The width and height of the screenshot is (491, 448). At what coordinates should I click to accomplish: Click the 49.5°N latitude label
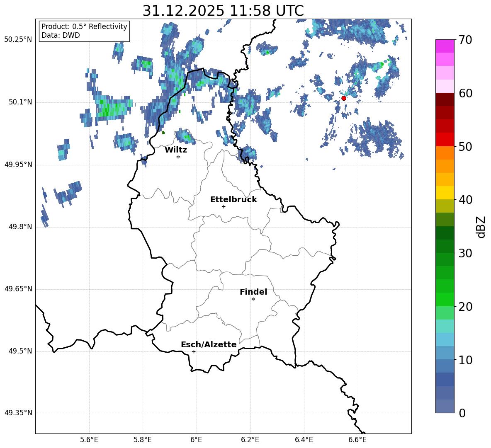(20, 351)
